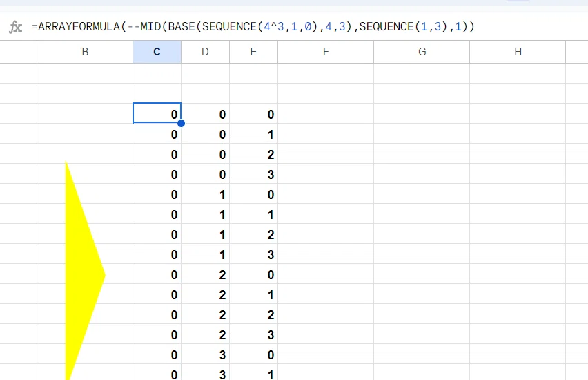Screen dimensions: 588x380
Task: Click the blue fill handle on the active cell
Action: click(181, 123)
